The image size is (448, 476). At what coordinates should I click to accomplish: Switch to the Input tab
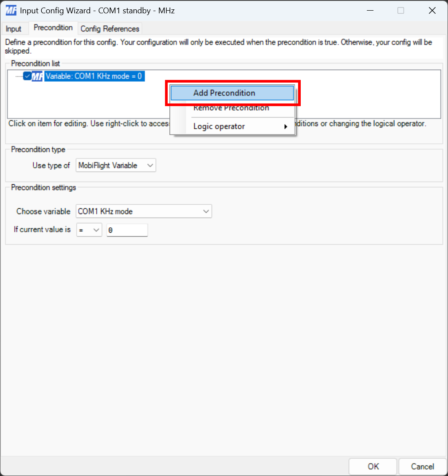point(14,29)
